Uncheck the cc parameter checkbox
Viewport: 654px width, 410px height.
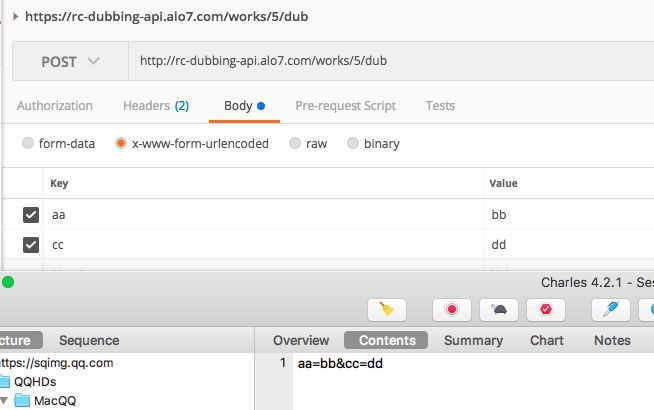[31, 245]
